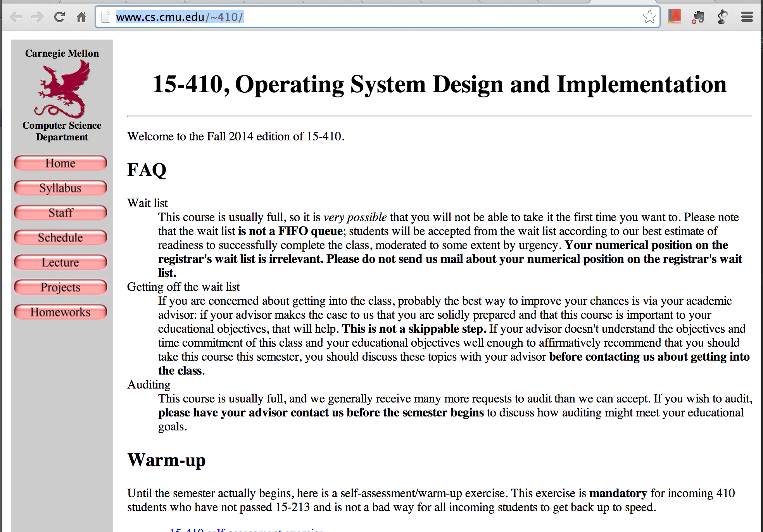Screen dimensions: 763x532
Task: Open the Schedule page
Action: click(60, 238)
